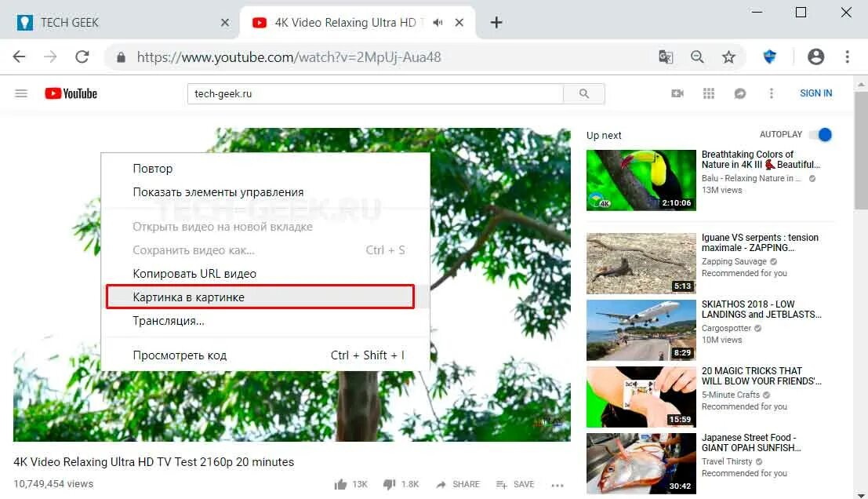This screenshot has height=499, width=868.
Task: Open the toucan Breathtaking Colors thumbnail
Action: click(641, 180)
